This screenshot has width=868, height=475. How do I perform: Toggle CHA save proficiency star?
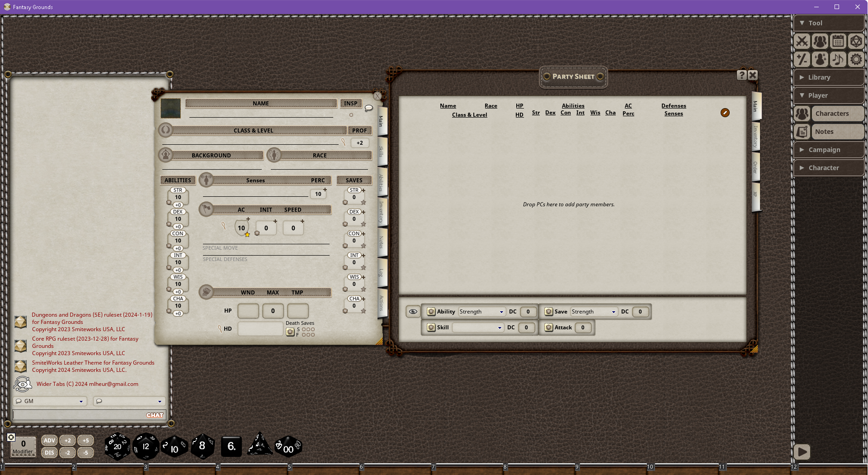pos(363,311)
